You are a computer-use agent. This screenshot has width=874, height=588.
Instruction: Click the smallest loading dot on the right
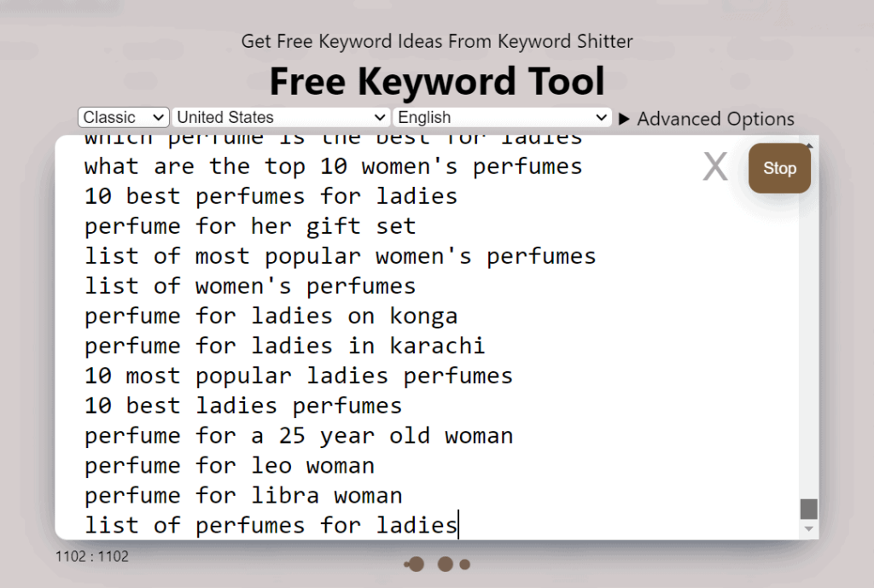(x=464, y=564)
